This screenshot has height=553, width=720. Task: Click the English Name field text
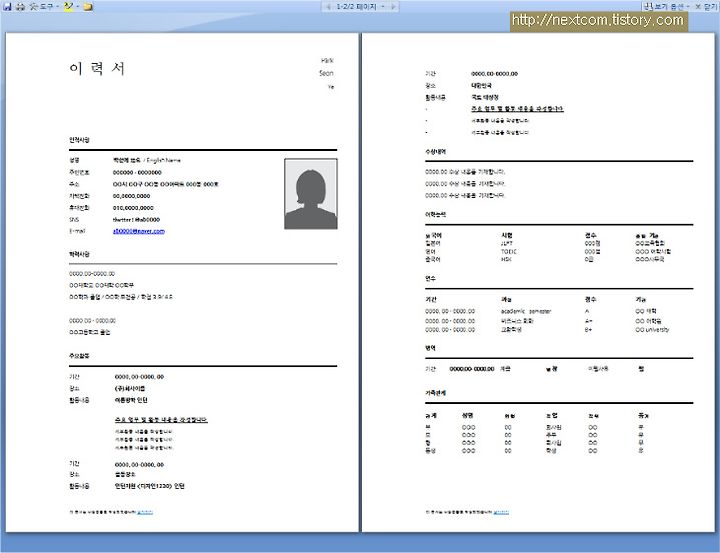point(163,160)
